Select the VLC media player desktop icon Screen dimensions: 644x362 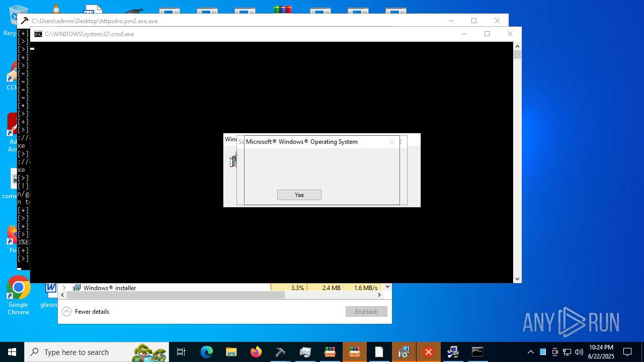tap(56, 9)
